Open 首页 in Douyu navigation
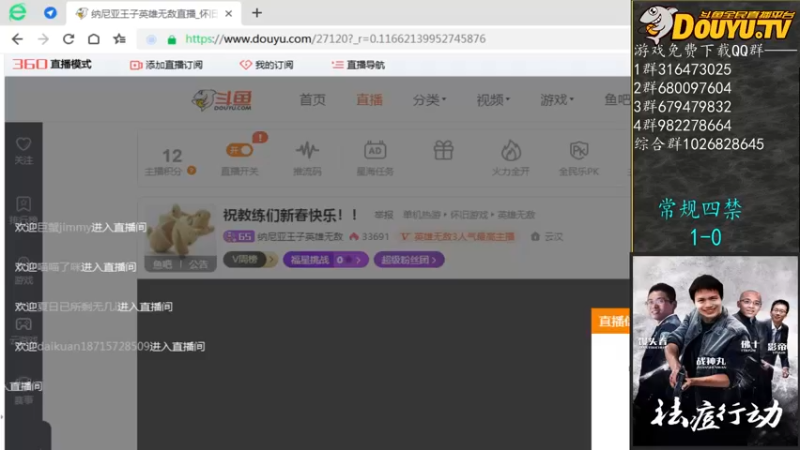Viewport: 800px width, 450px height. coord(312,100)
